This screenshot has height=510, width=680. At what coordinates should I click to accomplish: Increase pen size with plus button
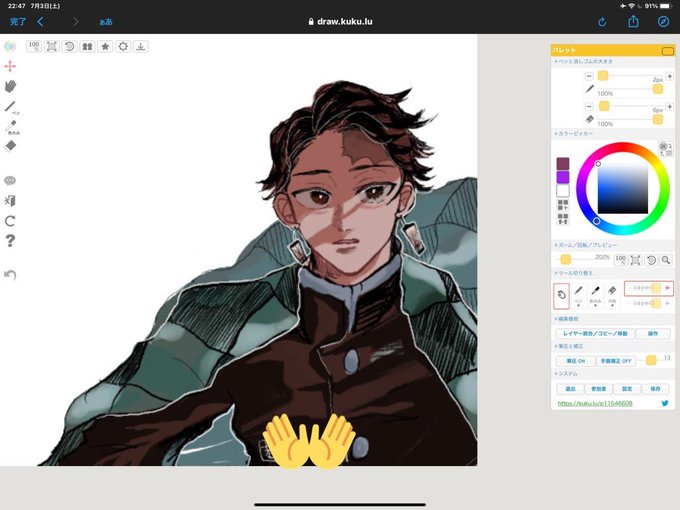pyautogui.click(x=669, y=76)
